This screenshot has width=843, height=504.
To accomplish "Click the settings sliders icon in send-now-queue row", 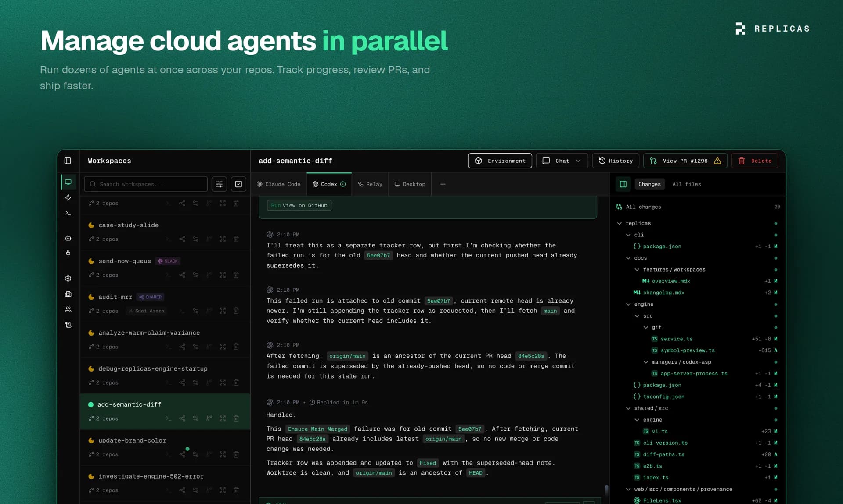I will click(x=196, y=275).
